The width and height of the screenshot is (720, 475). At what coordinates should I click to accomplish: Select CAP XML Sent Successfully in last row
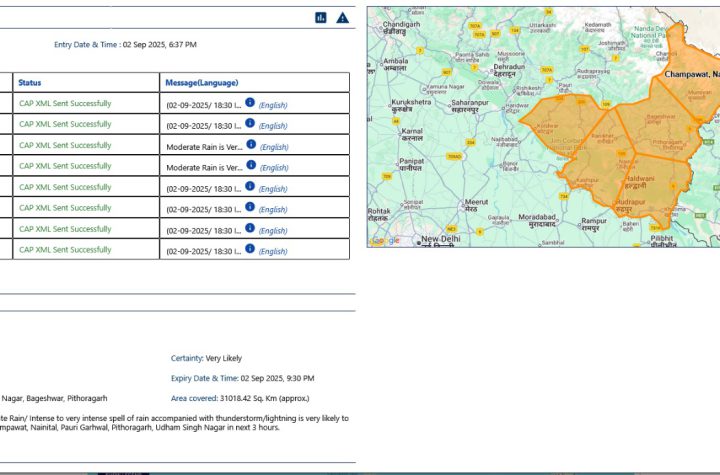tap(65, 250)
